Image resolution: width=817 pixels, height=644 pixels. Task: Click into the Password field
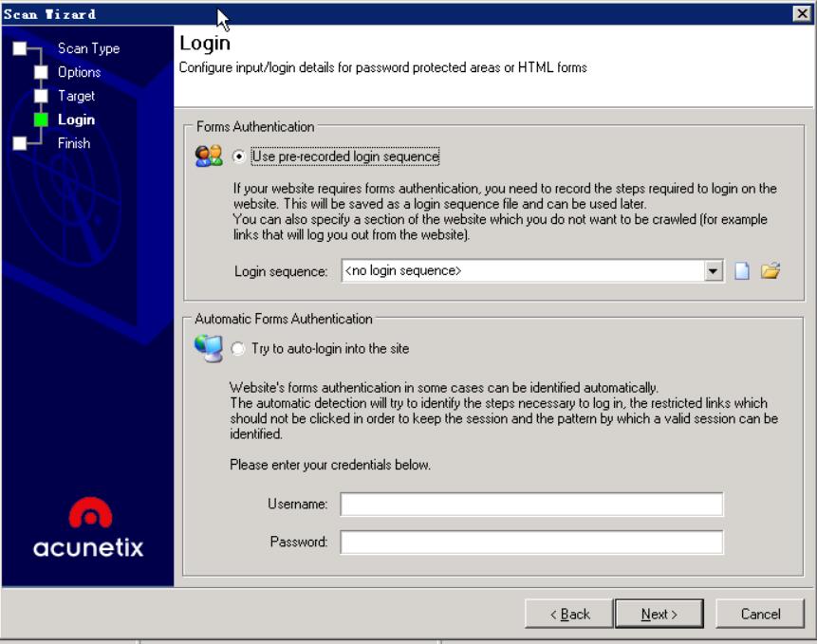click(531, 542)
